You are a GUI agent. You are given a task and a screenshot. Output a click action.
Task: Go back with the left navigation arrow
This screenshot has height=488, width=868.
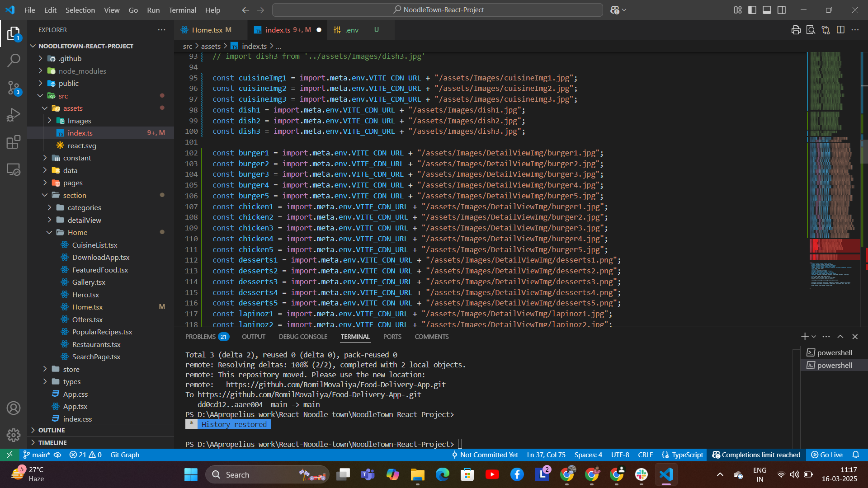pos(245,10)
